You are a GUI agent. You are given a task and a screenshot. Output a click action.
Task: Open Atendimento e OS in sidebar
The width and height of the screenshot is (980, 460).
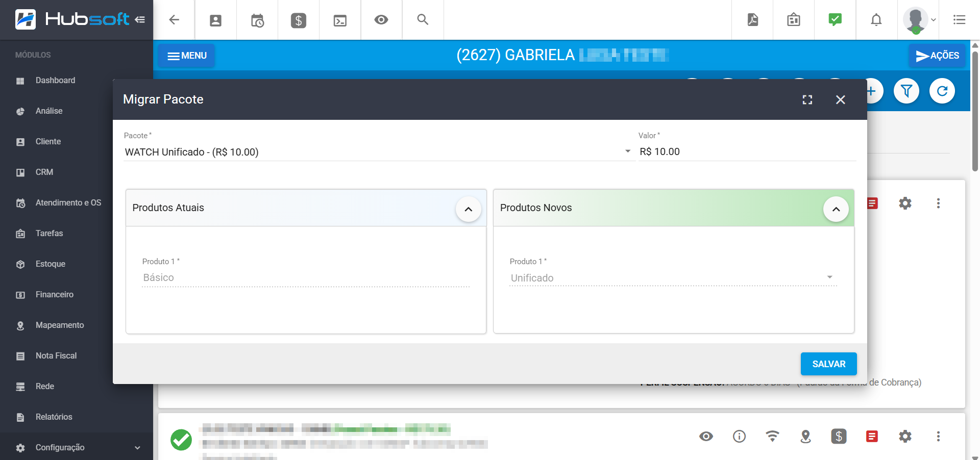click(x=68, y=203)
